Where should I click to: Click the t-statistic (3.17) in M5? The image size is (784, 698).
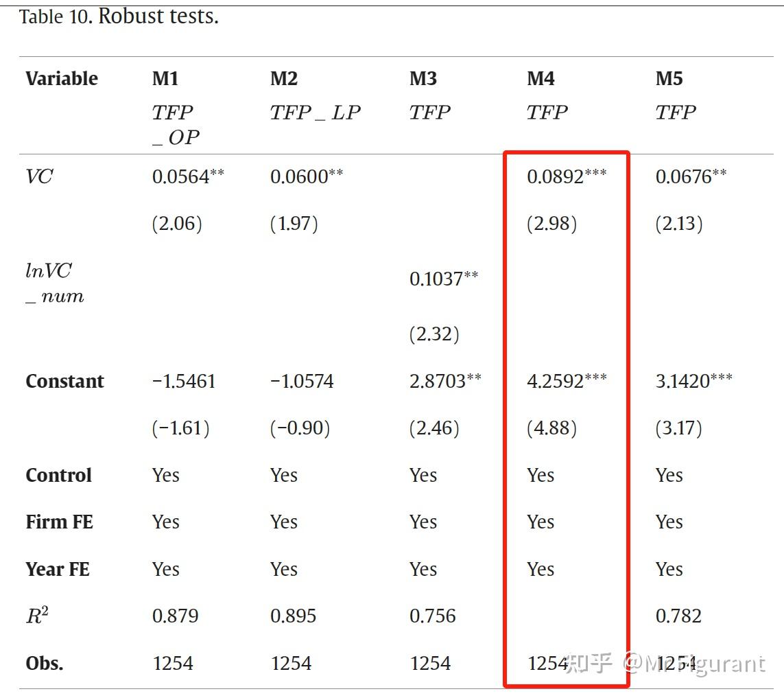678,428
